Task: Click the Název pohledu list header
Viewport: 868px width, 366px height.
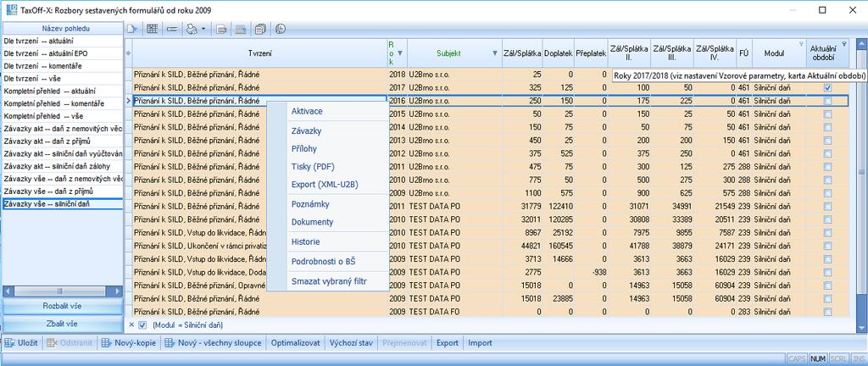Action: click(x=63, y=28)
